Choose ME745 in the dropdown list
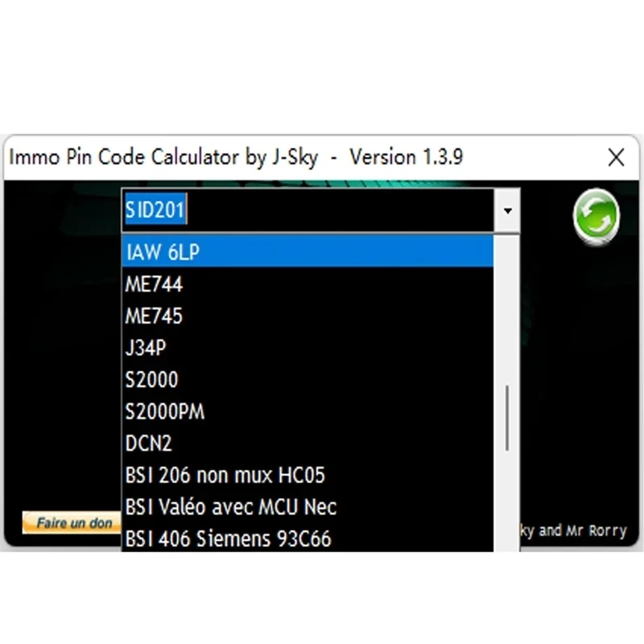Screen dimensions: 644x644 click(x=308, y=316)
